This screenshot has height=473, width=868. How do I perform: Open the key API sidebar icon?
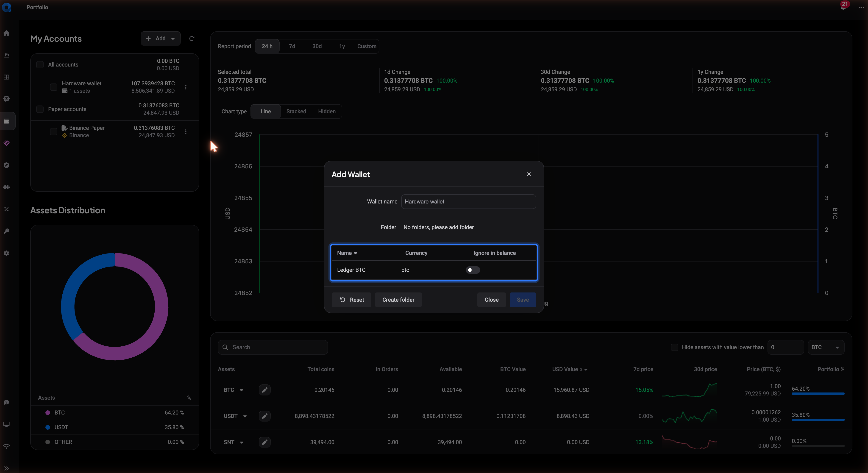click(x=6, y=231)
